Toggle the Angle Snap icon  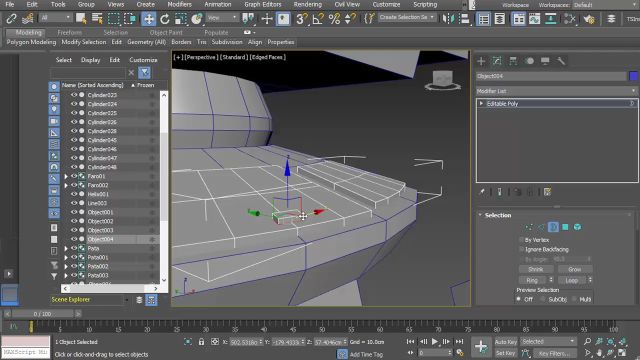pos(318,19)
